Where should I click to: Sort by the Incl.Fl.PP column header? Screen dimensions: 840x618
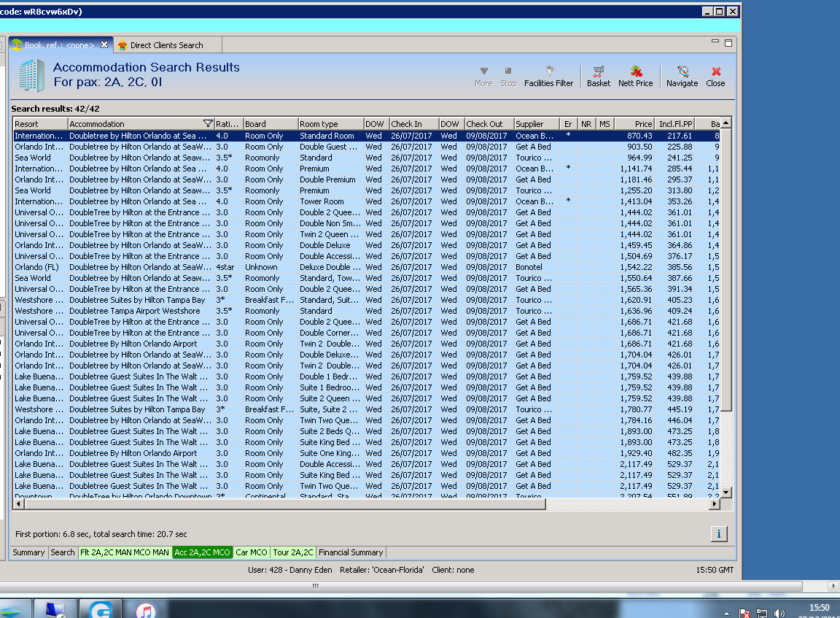click(674, 124)
